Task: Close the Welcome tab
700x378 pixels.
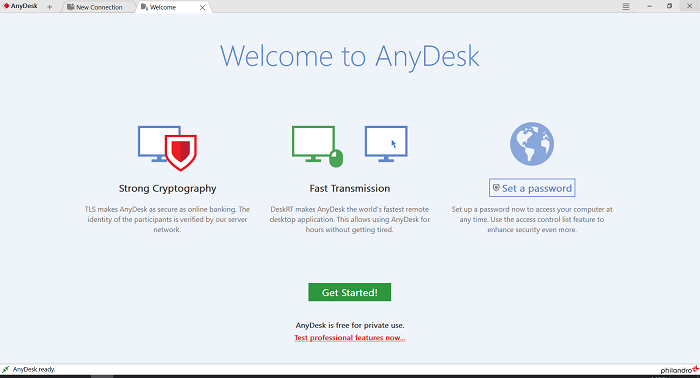Action: [x=202, y=8]
